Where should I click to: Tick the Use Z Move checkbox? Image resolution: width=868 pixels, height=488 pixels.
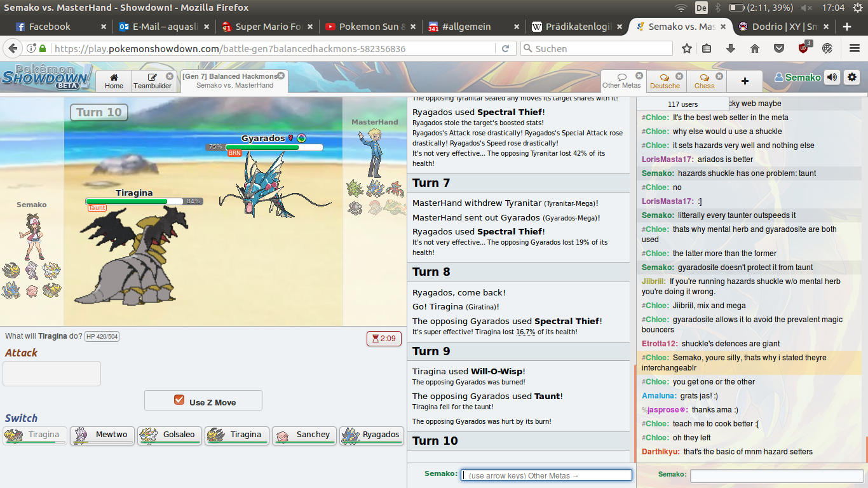pyautogui.click(x=179, y=400)
